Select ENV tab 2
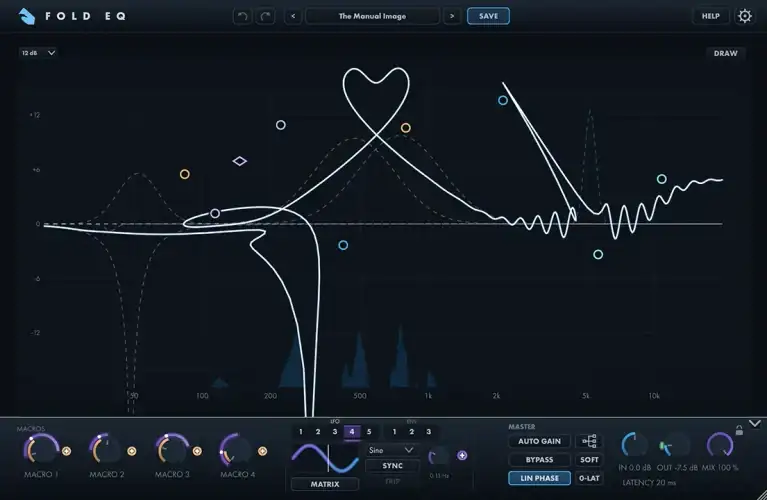This screenshot has width=767, height=500. [411, 432]
